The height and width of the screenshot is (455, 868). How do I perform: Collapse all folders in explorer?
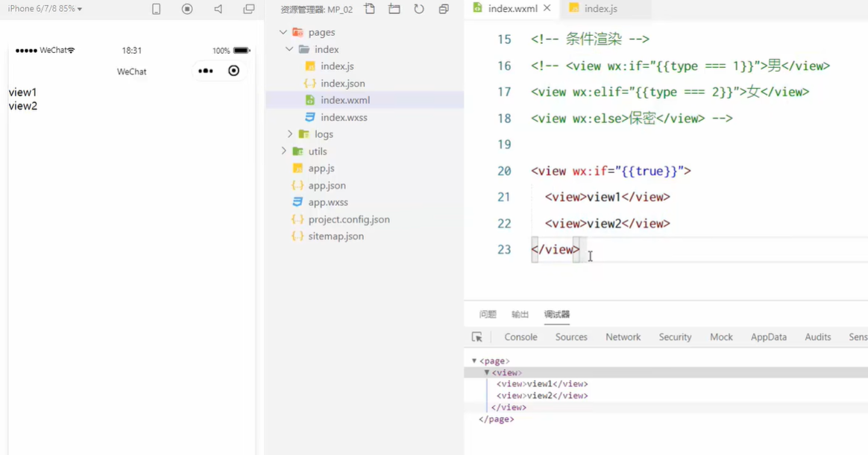point(444,9)
